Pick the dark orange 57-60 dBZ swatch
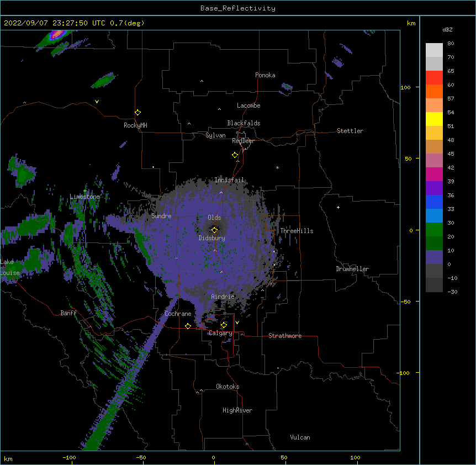 (434, 91)
